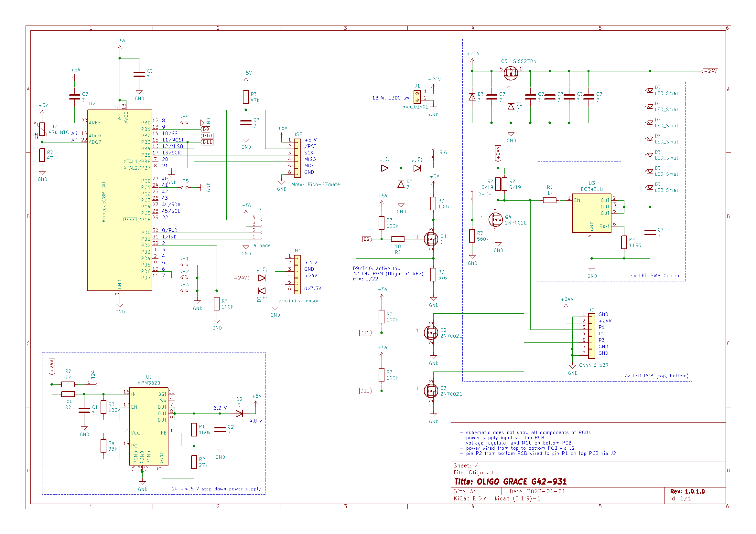The height and width of the screenshot is (534, 756).
Task: Click the 11R5 resistor next to Rext
Action: [x=624, y=242]
